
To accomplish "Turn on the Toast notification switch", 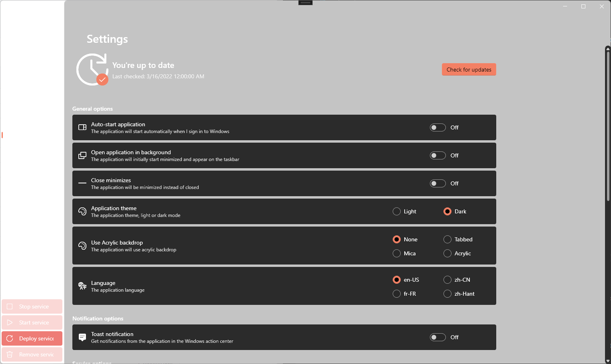I will coord(438,337).
